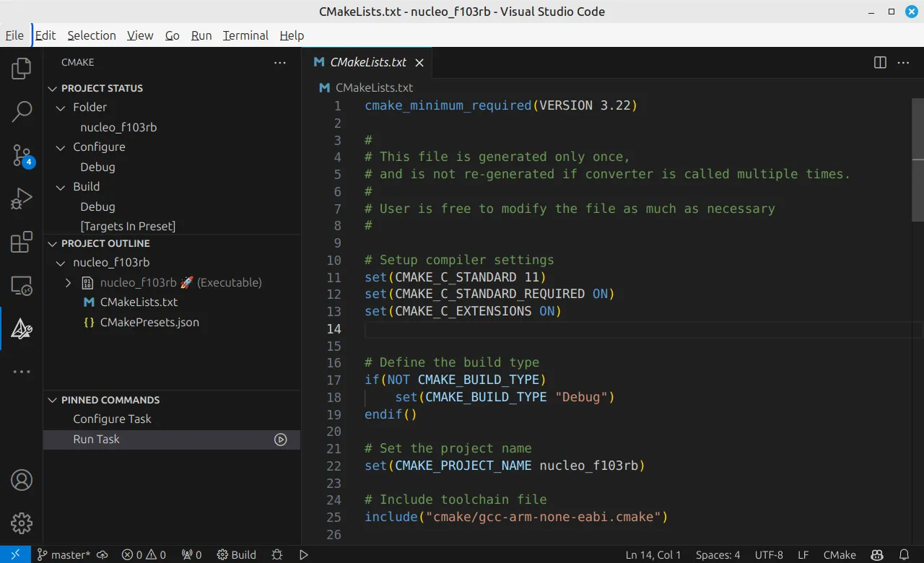Click the Build button in status bar
The height and width of the screenshot is (563, 924).
tap(237, 554)
